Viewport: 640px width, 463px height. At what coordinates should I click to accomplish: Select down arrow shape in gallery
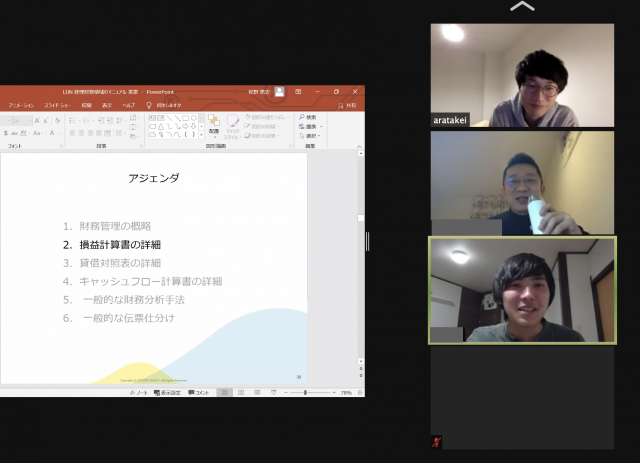[x=193, y=126]
